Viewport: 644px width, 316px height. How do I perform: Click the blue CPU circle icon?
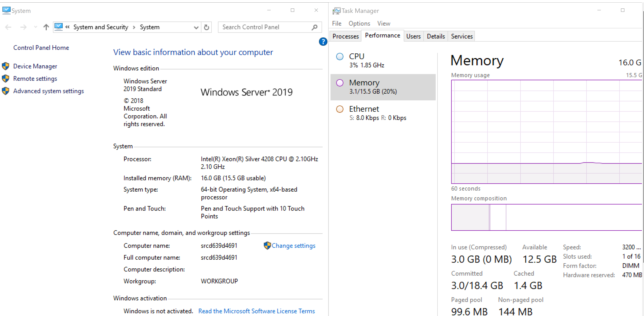click(x=340, y=57)
